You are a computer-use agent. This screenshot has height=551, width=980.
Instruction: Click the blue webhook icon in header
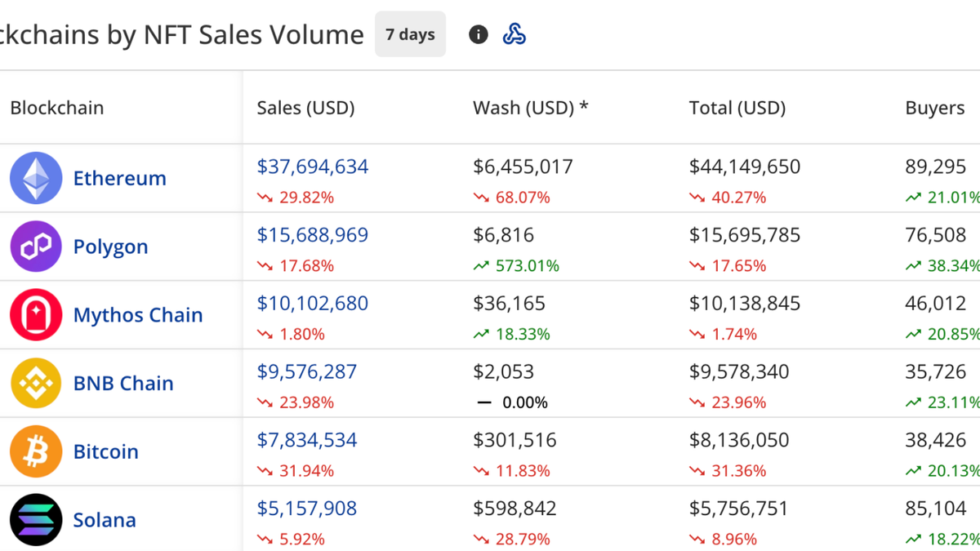pyautogui.click(x=514, y=34)
